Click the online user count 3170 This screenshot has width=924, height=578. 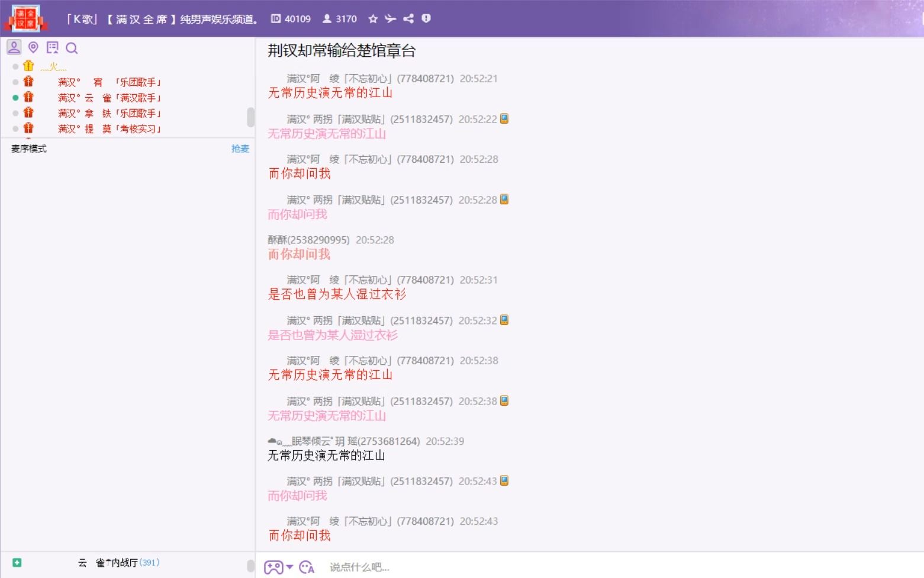pos(340,19)
